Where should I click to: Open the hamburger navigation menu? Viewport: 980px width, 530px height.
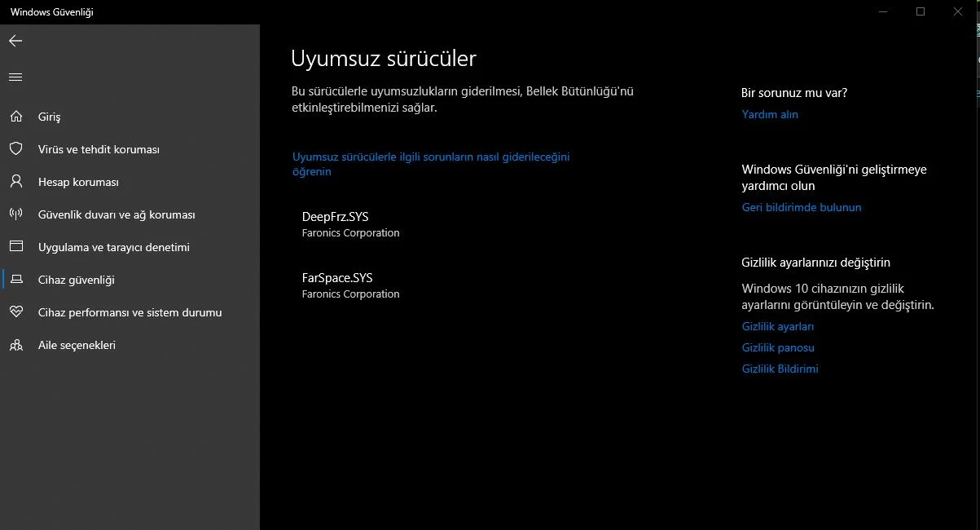15,77
